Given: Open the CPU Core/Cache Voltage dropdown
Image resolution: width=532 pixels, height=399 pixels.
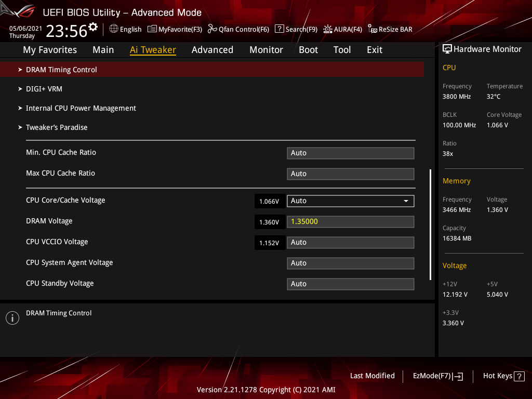Looking at the screenshot, I should [351, 201].
